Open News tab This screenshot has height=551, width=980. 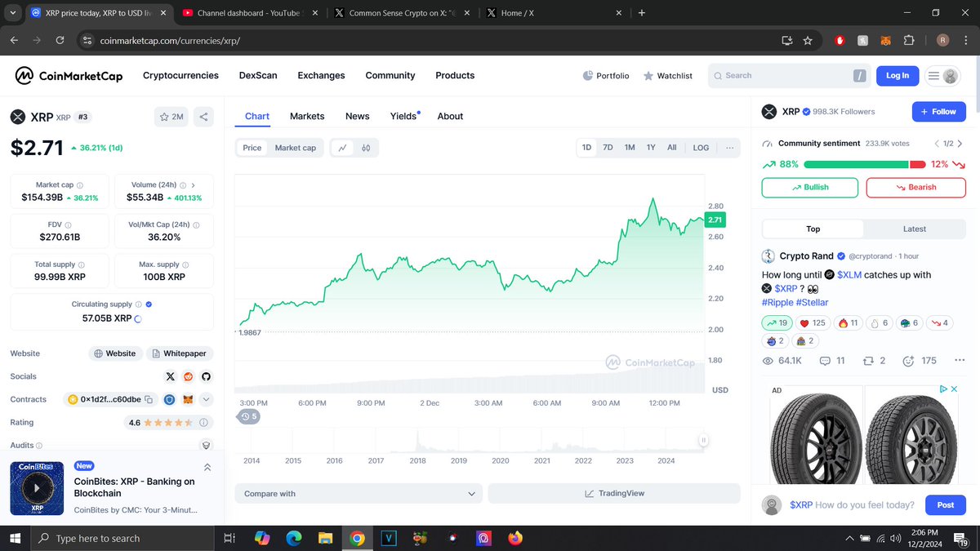(358, 117)
